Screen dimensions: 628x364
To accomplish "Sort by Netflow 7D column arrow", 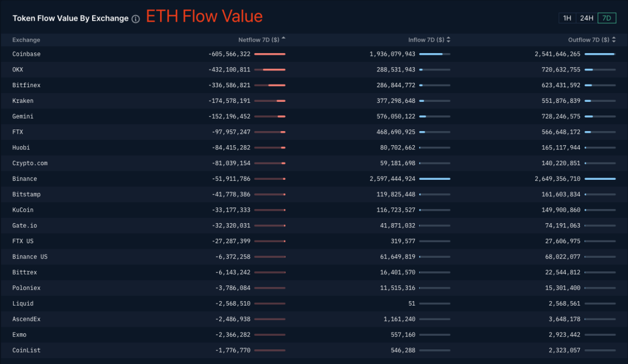I will coord(284,38).
